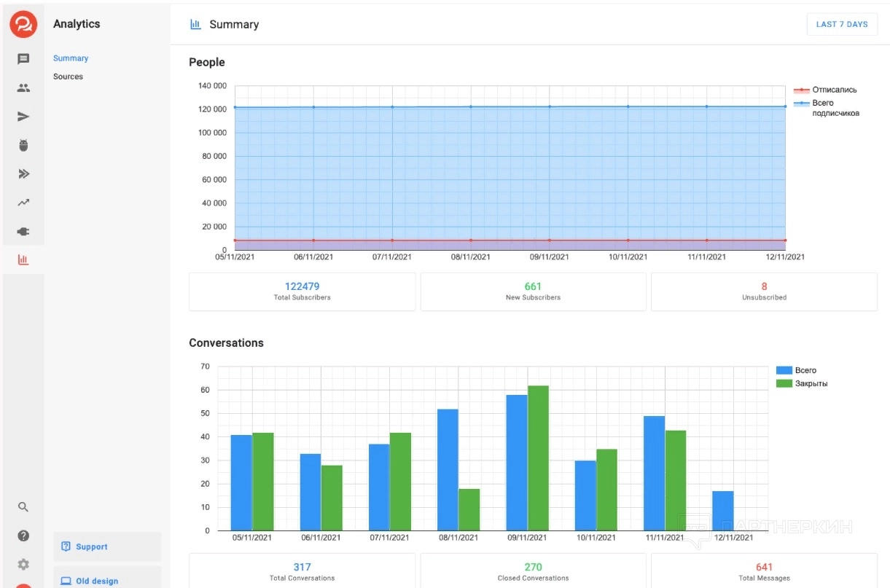Toggle the Закрыты green legend swatch
The height and width of the screenshot is (588, 890).
point(784,384)
